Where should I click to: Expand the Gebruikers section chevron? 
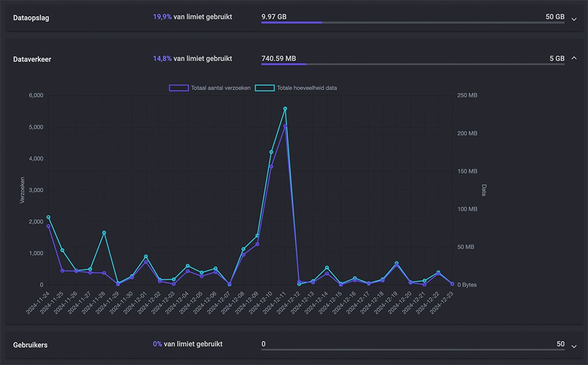pos(574,346)
